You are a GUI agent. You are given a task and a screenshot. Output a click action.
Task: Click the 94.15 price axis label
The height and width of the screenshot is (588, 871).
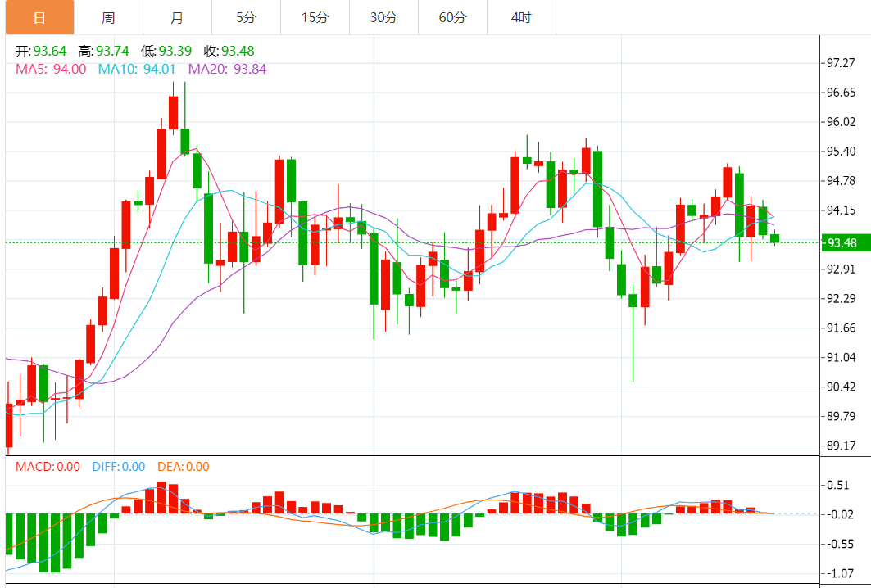click(x=841, y=210)
